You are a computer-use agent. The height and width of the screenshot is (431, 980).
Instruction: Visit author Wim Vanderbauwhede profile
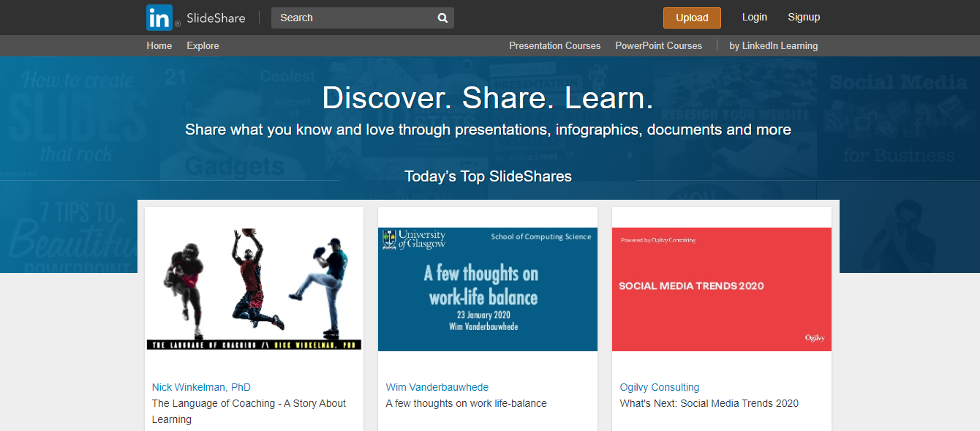coord(437,387)
